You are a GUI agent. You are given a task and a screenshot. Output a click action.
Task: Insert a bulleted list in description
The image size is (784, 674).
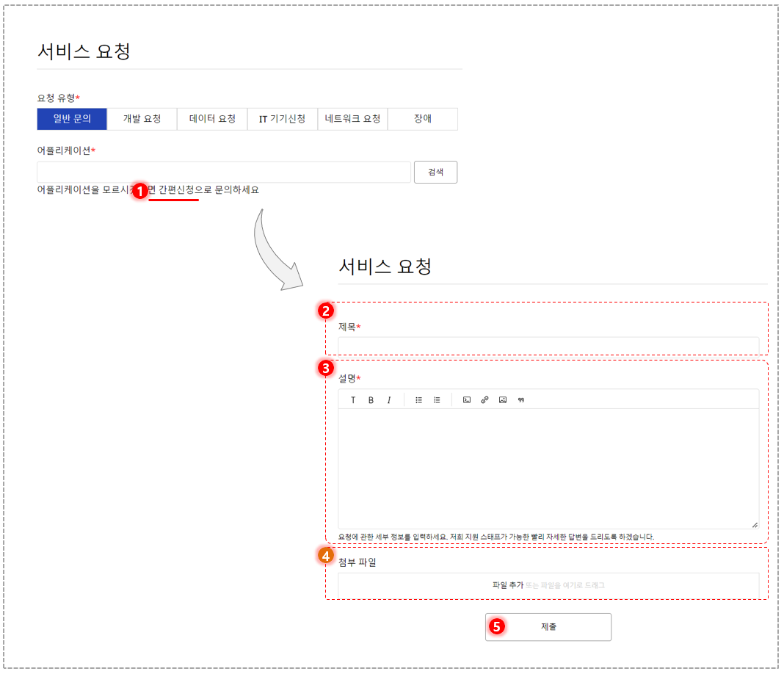tap(418, 400)
